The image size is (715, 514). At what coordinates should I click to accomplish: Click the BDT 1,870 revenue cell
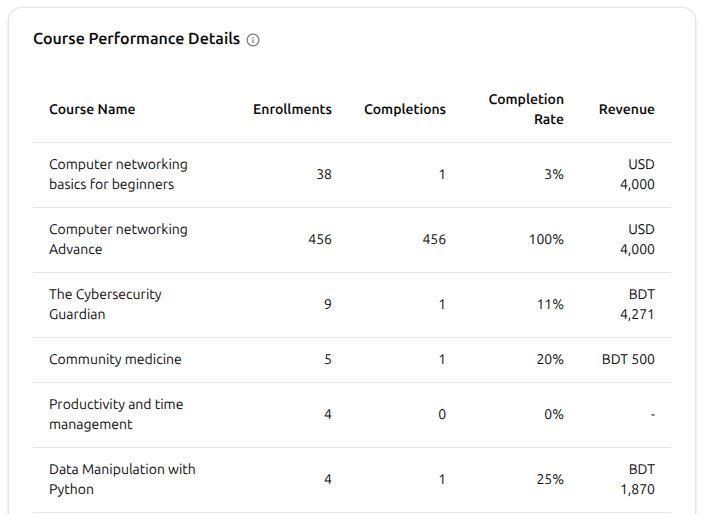tap(637, 479)
